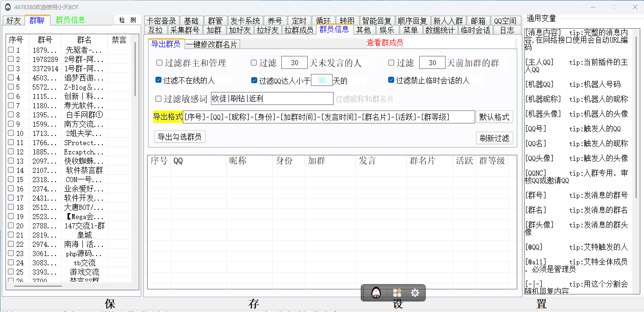The image size is (644, 312).
Task: Uncheck the 过滤不在线的人 checkbox
Action: click(x=159, y=80)
